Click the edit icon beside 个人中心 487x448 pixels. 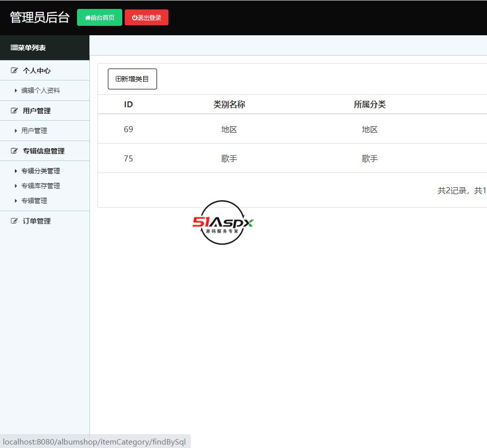click(14, 70)
